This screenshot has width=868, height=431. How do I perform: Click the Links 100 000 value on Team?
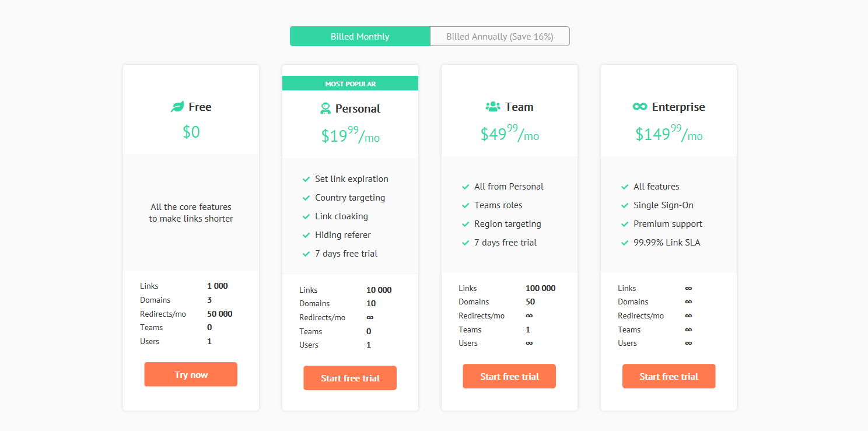(540, 288)
